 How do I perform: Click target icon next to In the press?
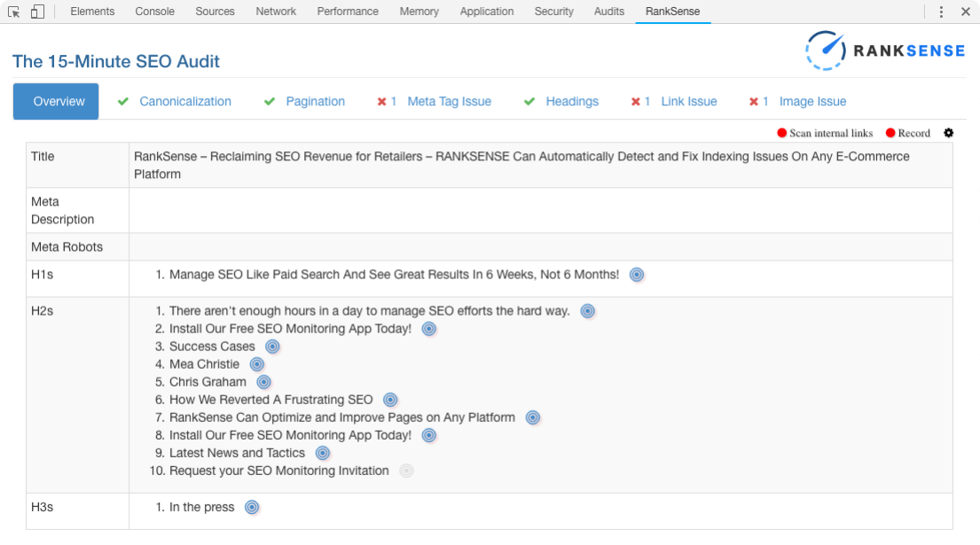tap(252, 508)
